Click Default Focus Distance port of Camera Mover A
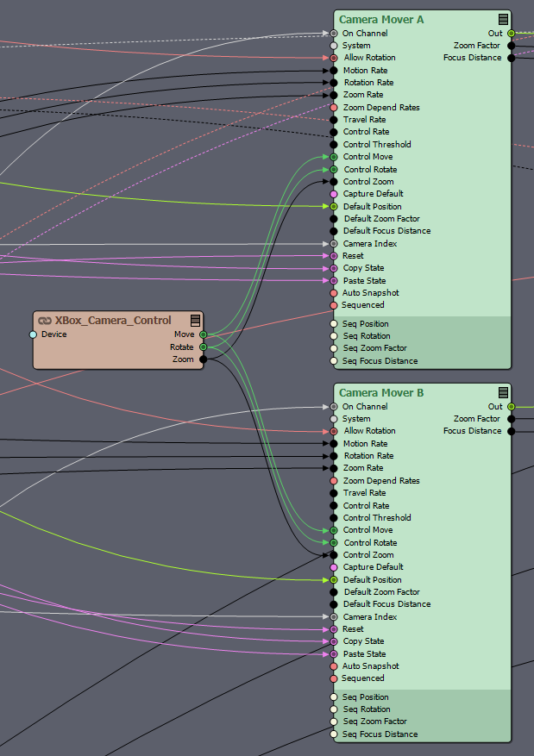The width and height of the screenshot is (534, 756). tap(333, 231)
